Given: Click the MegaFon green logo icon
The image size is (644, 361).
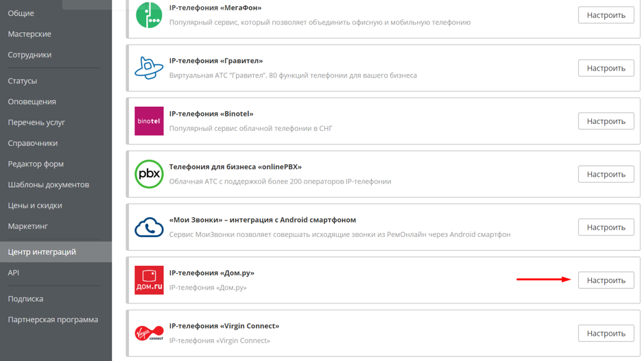Looking at the screenshot, I should [x=149, y=15].
